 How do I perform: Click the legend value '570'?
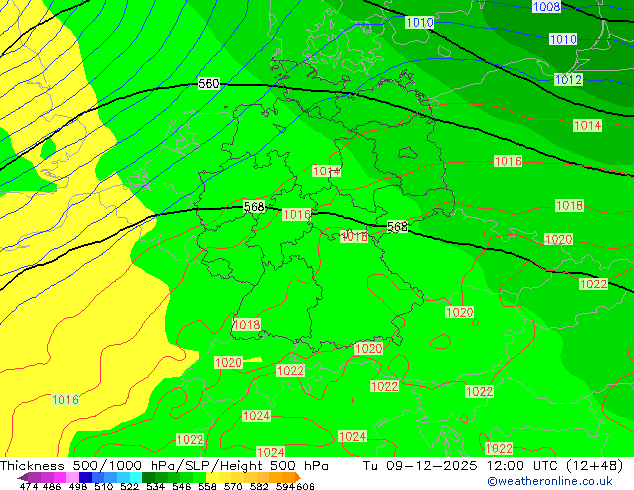pyautogui.click(x=233, y=486)
